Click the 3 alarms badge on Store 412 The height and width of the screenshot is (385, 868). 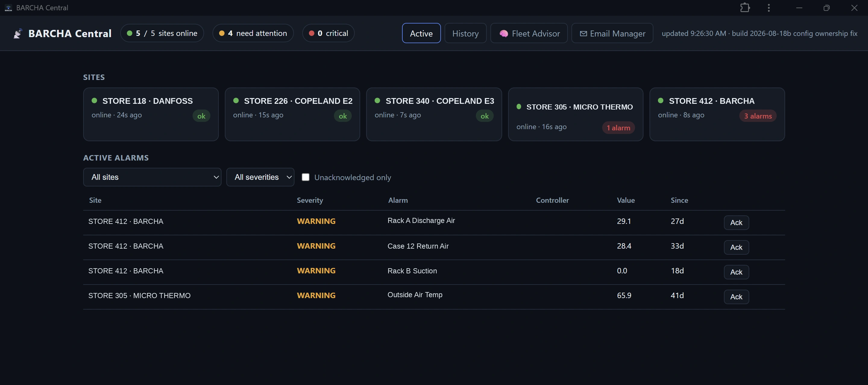pyautogui.click(x=758, y=116)
